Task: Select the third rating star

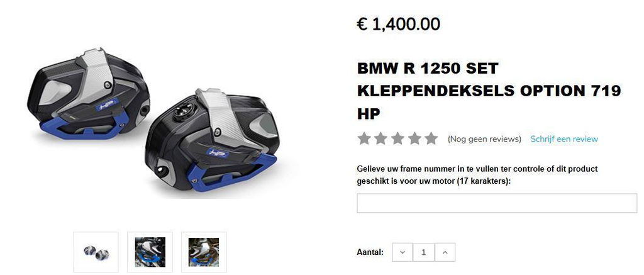Action: 397,138
